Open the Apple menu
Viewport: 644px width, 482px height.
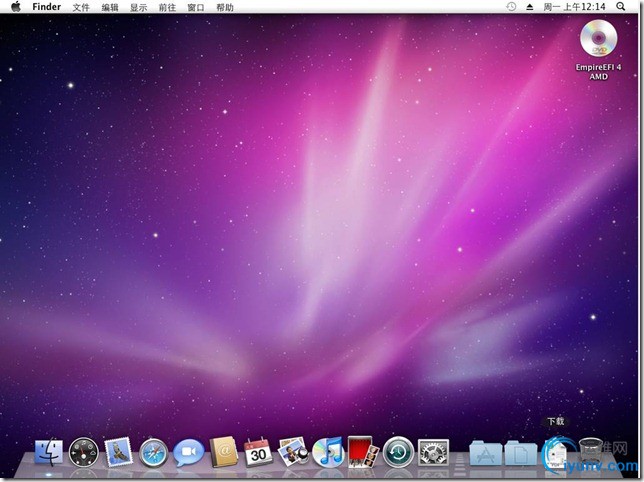point(16,7)
